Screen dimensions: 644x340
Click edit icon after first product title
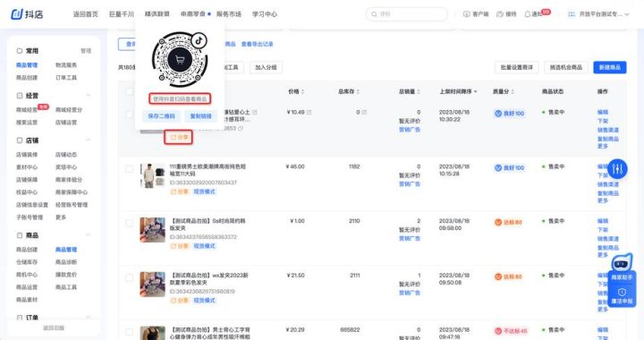(x=255, y=112)
